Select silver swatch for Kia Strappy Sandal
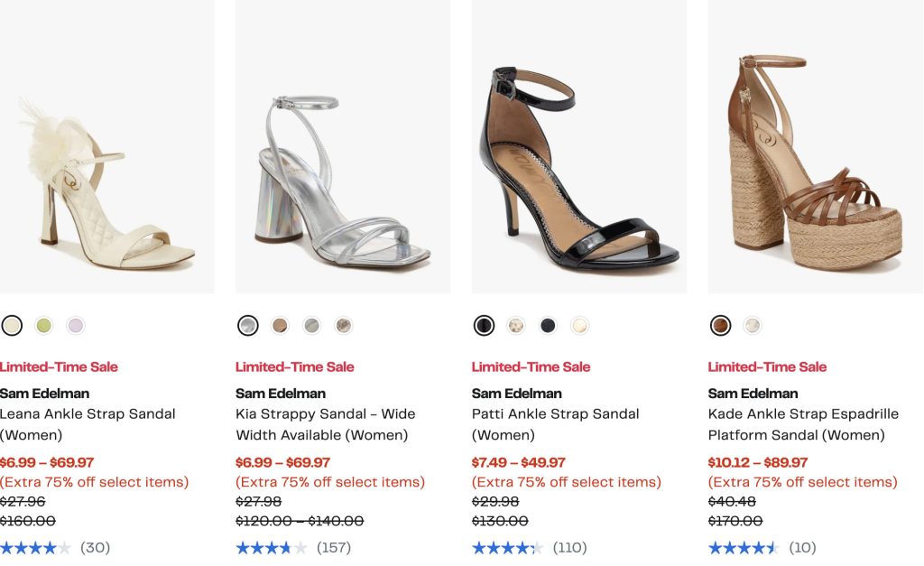The height and width of the screenshot is (566, 924). (x=248, y=325)
